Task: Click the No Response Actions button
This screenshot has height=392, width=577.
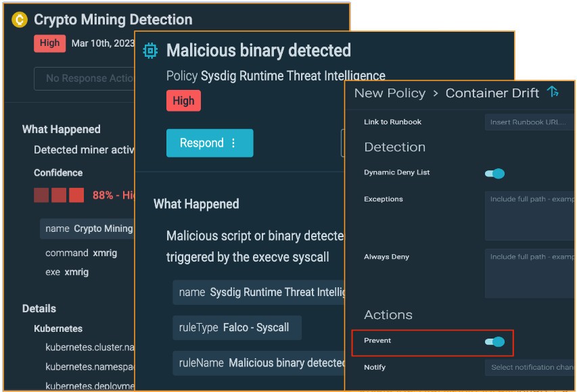Action: point(85,78)
